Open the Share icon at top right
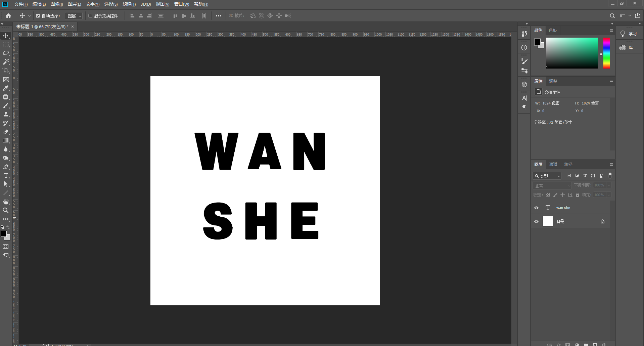Viewport: 644px width, 346px height. tap(638, 16)
